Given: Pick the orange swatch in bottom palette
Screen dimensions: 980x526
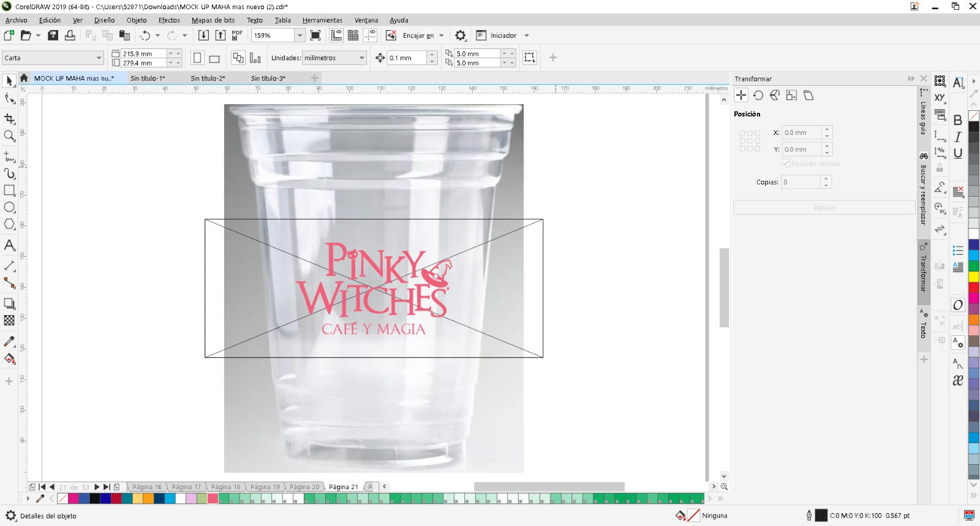Looking at the screenshot, I should [x=149, y=498].
